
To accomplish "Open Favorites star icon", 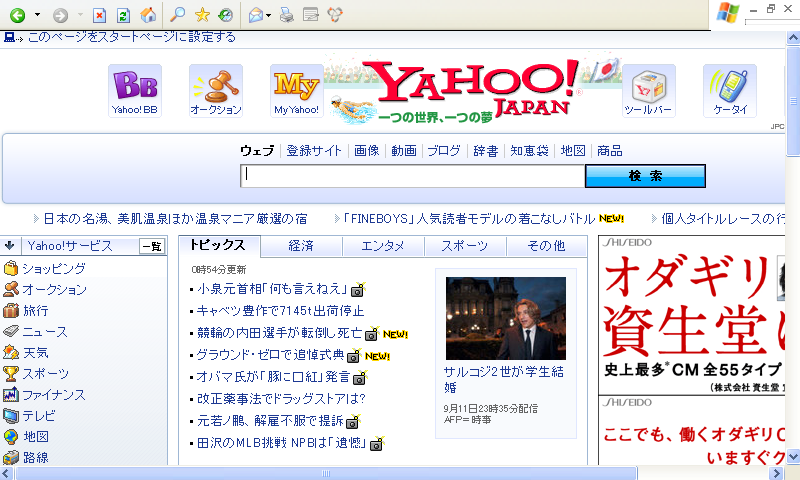I will click(x=202, y=15).
